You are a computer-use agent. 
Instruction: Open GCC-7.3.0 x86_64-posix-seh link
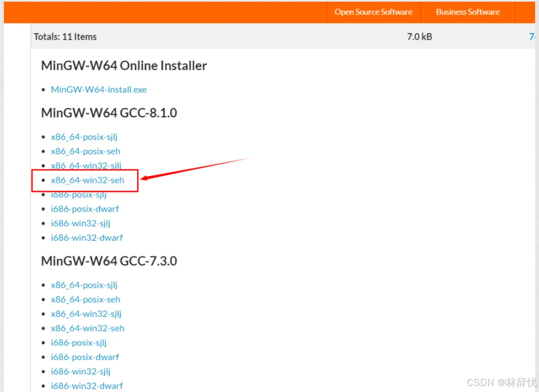[85, 299]
